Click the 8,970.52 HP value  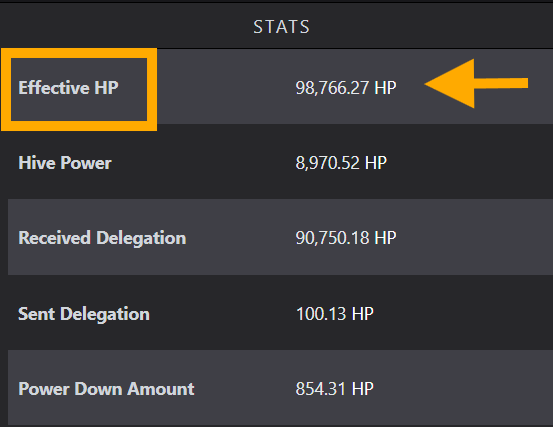[x=341, y=163]
